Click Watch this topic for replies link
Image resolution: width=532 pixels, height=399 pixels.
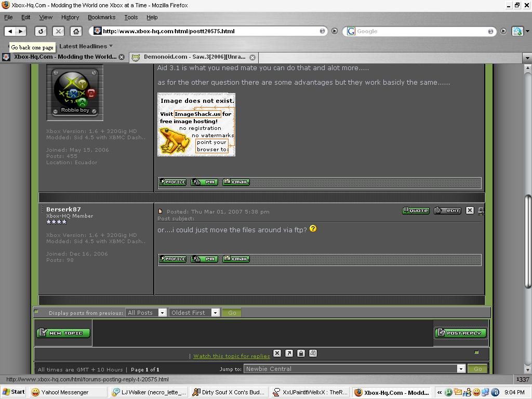click(232, 356)
